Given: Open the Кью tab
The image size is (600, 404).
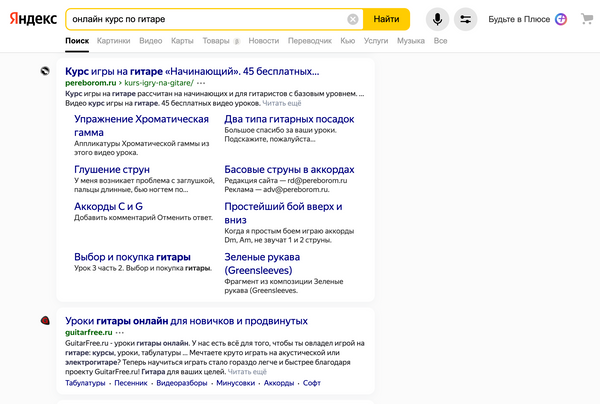Looking at the screenshot, I should tap(347, 41).
